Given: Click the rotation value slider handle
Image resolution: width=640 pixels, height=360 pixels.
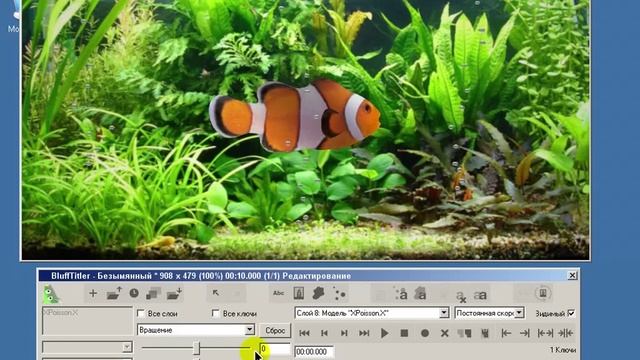Looking at the screenshot, I should tap(196, 348).
